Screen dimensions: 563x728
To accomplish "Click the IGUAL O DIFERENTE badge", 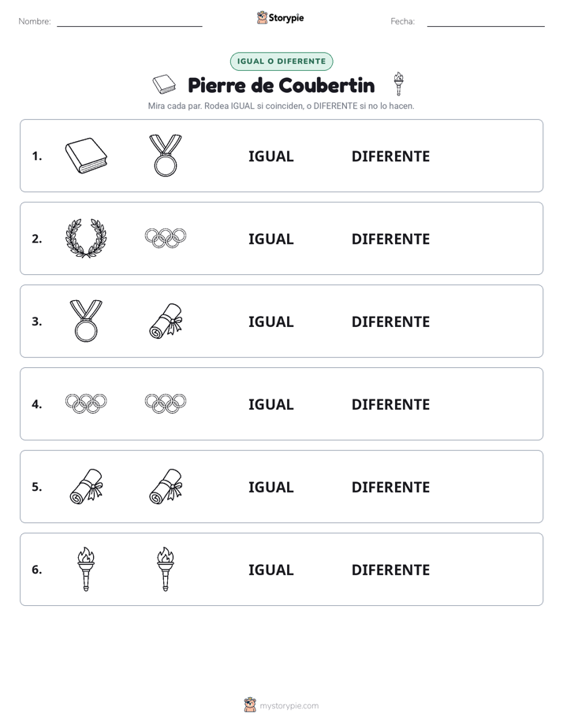I will tap(281, 61).
